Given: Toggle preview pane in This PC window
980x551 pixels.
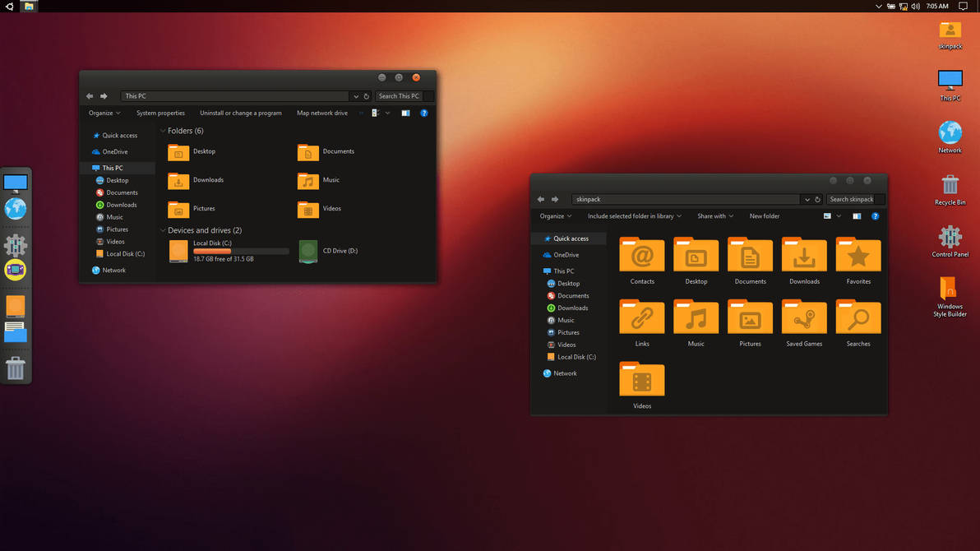Looking at the screenshot, I should (x=405, y=113).
